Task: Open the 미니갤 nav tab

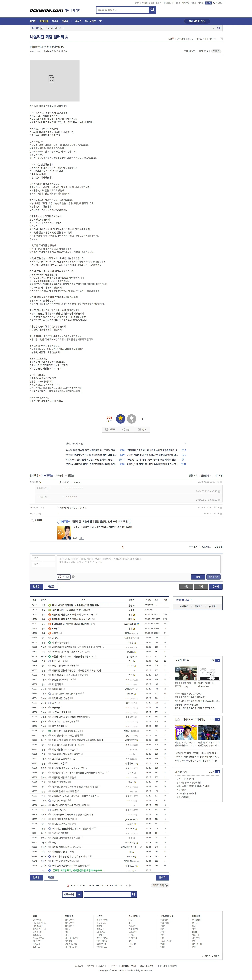Action: [x=55, y=21]
